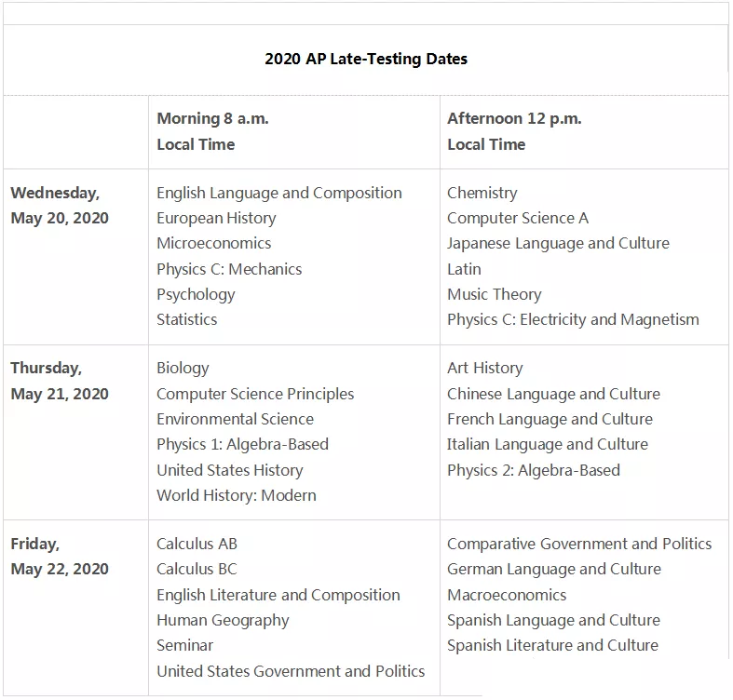Select the 'Afternoon 12 p.m. Local Time' header

(514, 131)
